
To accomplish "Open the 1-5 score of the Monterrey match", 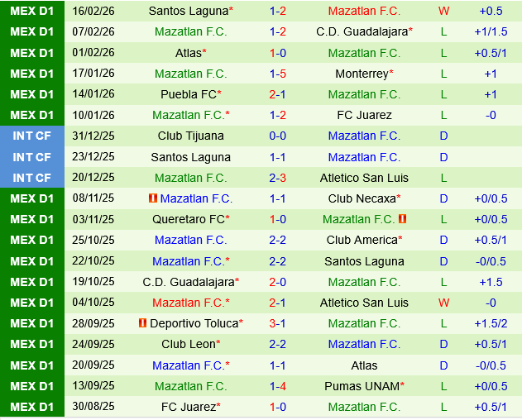I will coord(278,74).
